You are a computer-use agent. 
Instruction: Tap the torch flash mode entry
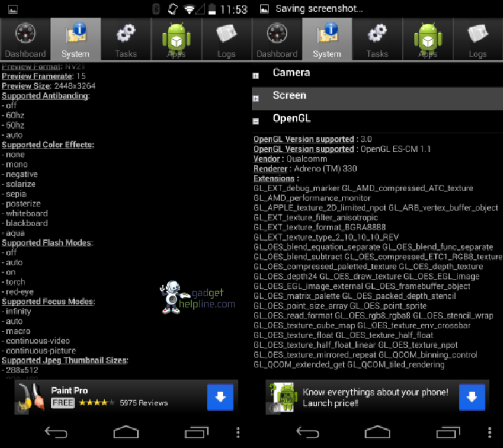click(x=13, y=282)
